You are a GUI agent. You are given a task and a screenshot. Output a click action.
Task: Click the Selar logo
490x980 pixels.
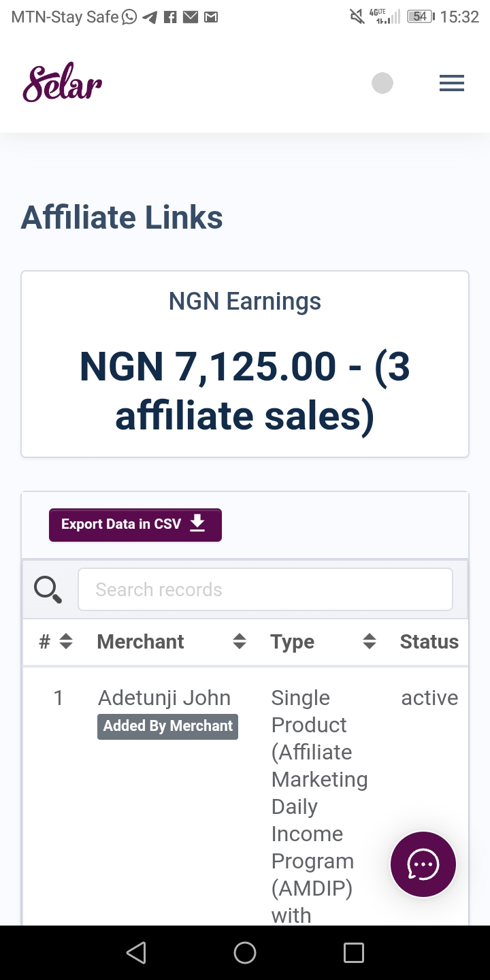[62, 82]
